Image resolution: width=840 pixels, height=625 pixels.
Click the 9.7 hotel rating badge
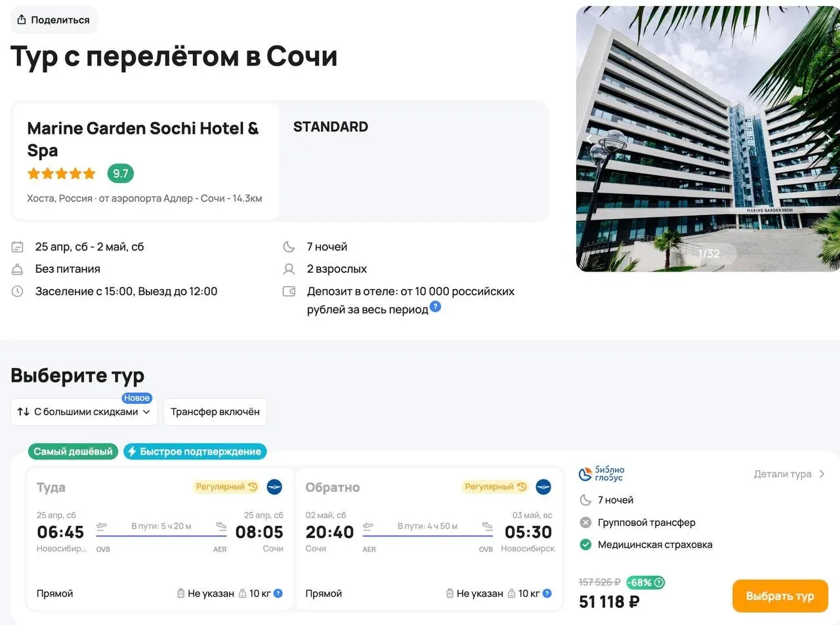120,174
